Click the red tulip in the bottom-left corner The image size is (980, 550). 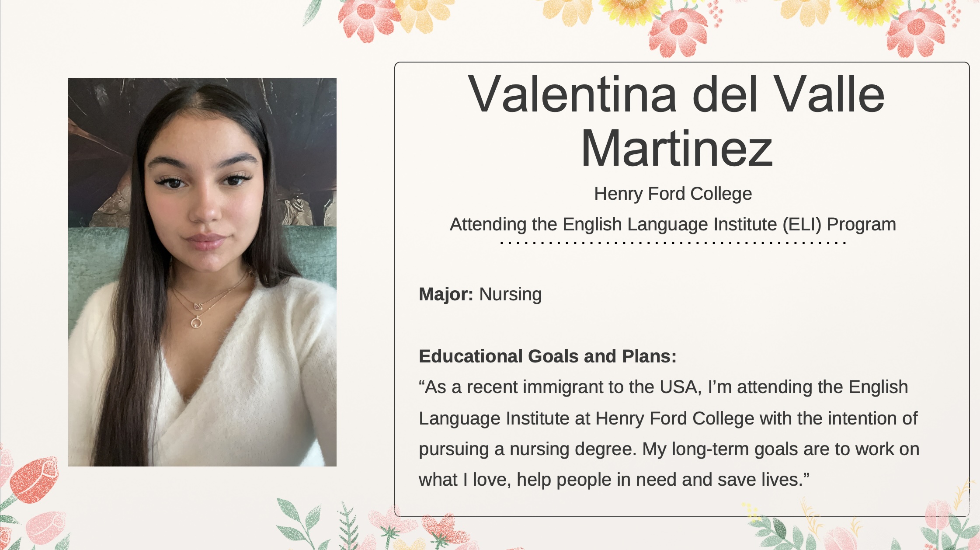(35, 480)
